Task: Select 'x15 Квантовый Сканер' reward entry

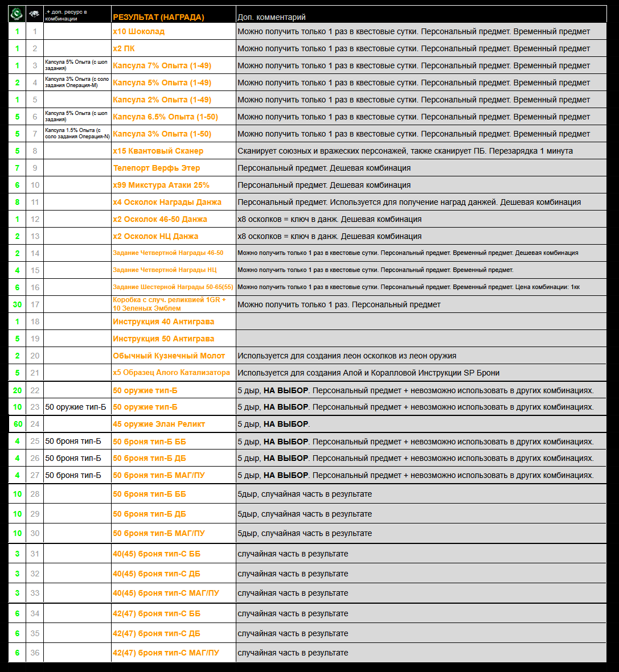Action: [158, 151]
